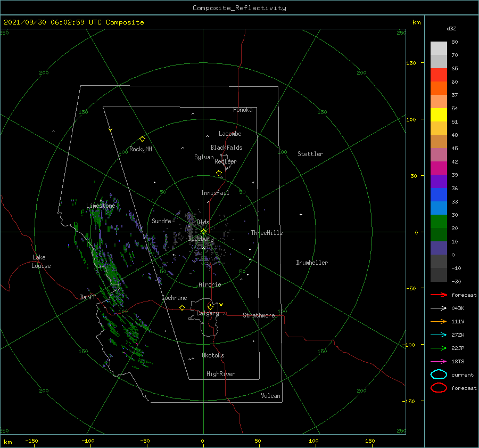
Task: Click the Okotoks city label
Action: click(213, 355)
